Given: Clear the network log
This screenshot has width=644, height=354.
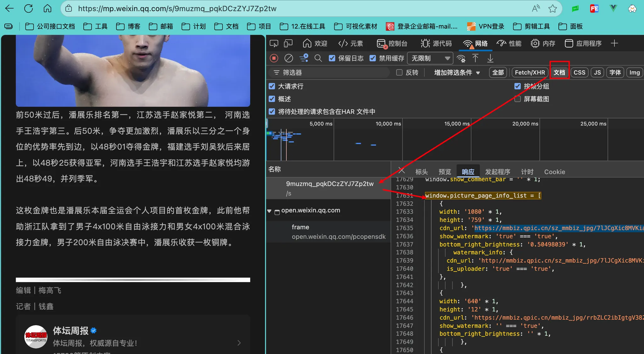Looking at the screenshot, I should coord(288,58).
